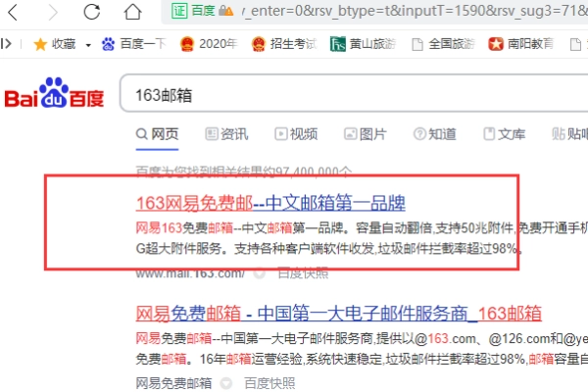Switch to the 视频 tab
Screen dimensions: 588x392
pyautogui.click(x=296, y=134)
